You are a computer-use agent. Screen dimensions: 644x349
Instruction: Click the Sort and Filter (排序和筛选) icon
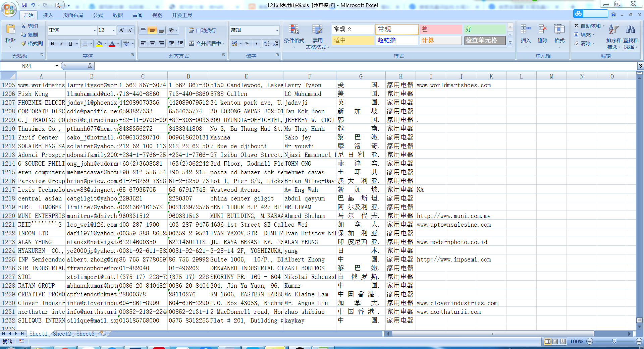coord(613,30)
